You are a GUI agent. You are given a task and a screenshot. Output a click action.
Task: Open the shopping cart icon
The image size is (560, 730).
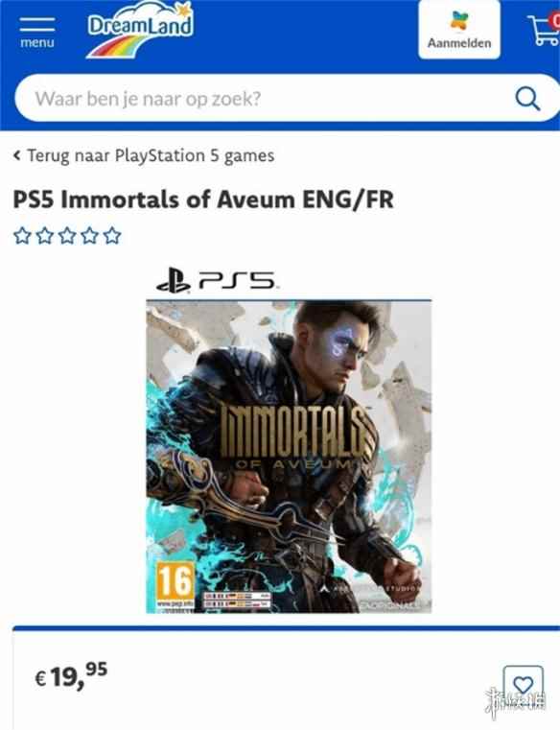[544, 30]
